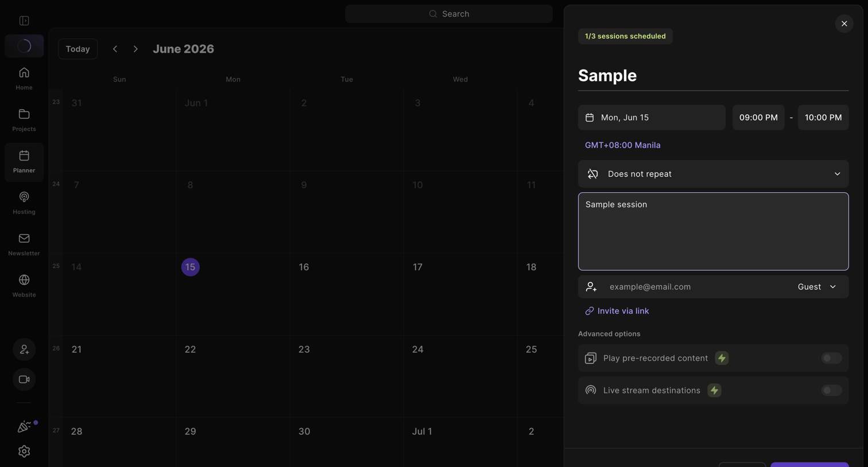The width and height of the screenshot is (868, 467).
Task: Enable Play pre-recorded content toggle
Action: point(831,358)
